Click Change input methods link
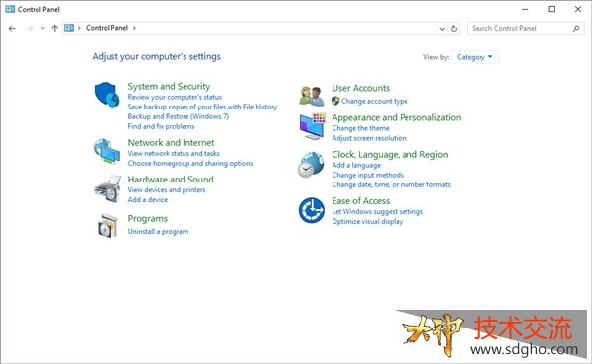 tap(368, 175)
